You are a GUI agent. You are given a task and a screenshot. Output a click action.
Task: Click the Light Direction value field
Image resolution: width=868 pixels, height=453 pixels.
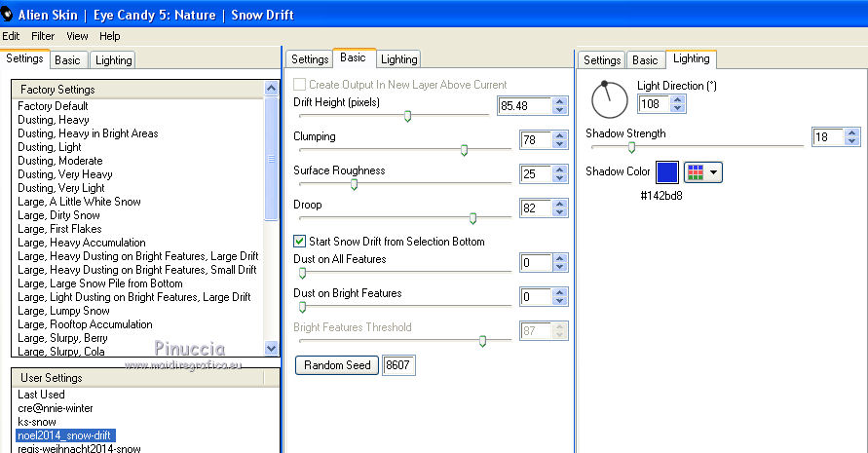point(654,104)
